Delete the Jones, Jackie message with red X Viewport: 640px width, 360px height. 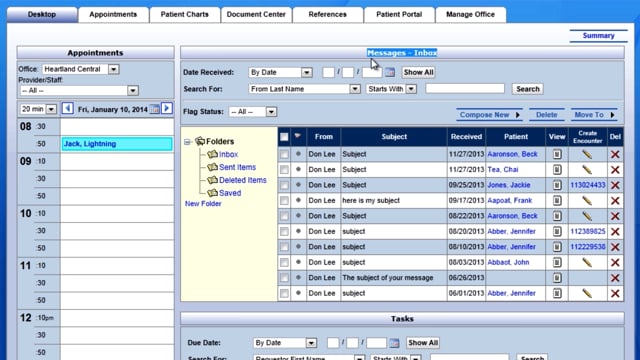[x=615, y=185]
